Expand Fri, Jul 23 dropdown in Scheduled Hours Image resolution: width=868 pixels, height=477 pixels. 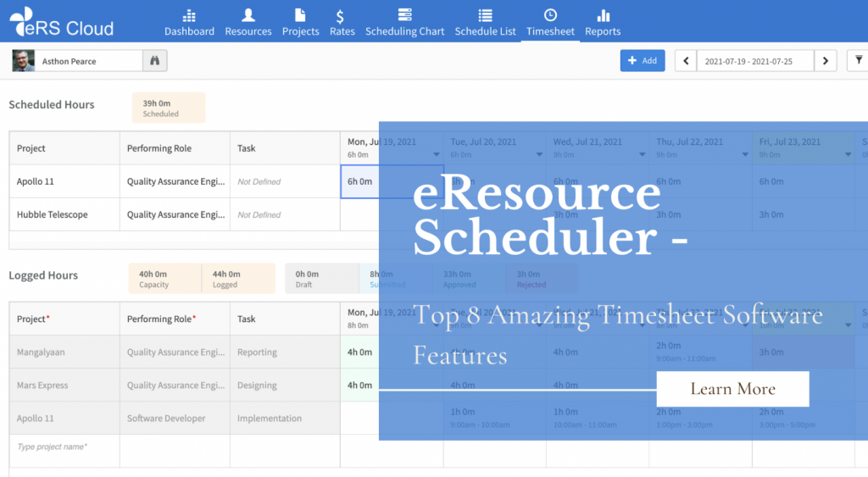coord(848,154)
